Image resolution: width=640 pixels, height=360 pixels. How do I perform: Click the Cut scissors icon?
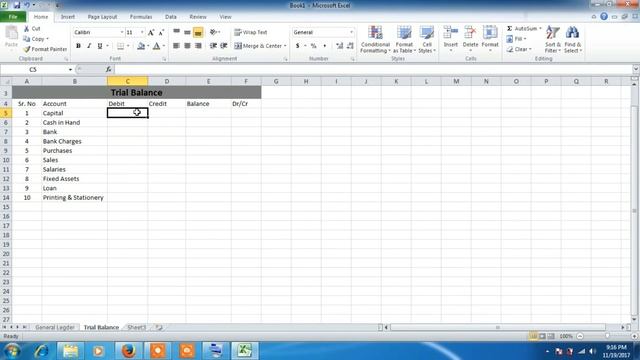[x=27, y=29]
